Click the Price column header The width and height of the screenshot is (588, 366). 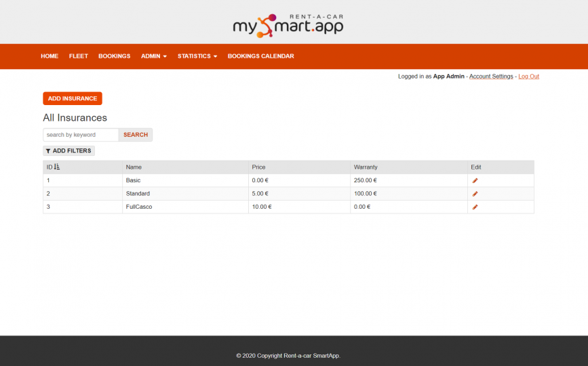click(299, 167)
